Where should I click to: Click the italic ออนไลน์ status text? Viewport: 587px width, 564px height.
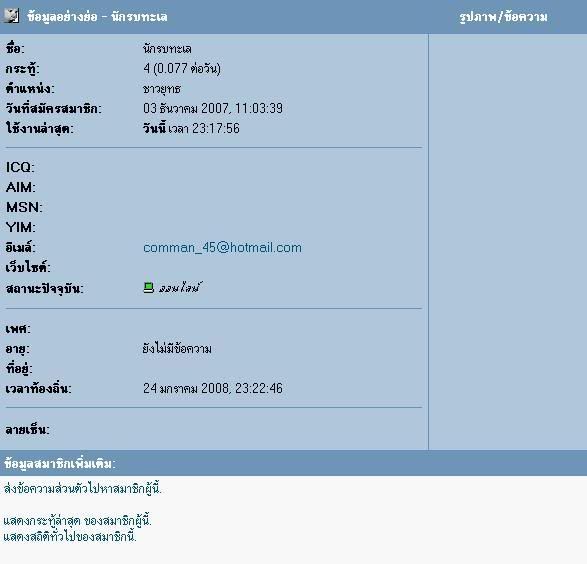[180, 287]
